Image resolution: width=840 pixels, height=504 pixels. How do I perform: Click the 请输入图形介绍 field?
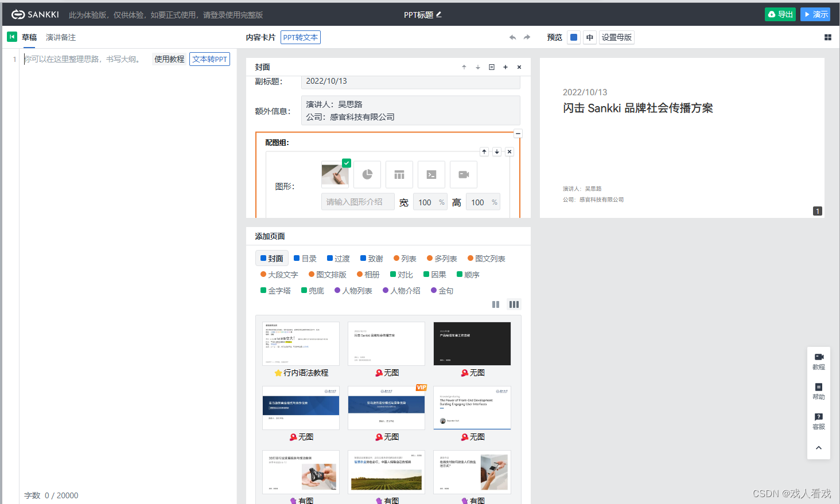358,202
